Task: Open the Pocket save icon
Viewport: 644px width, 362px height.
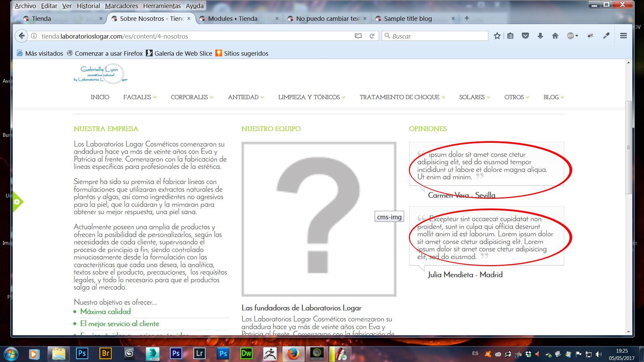Action: pyautogui.click(x=525, y=36)
